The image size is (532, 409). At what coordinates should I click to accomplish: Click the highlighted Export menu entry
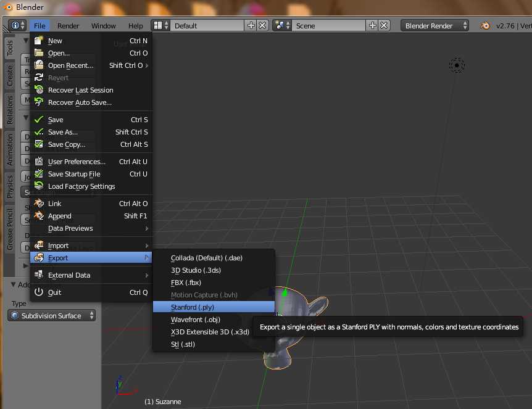pos(91,258)
